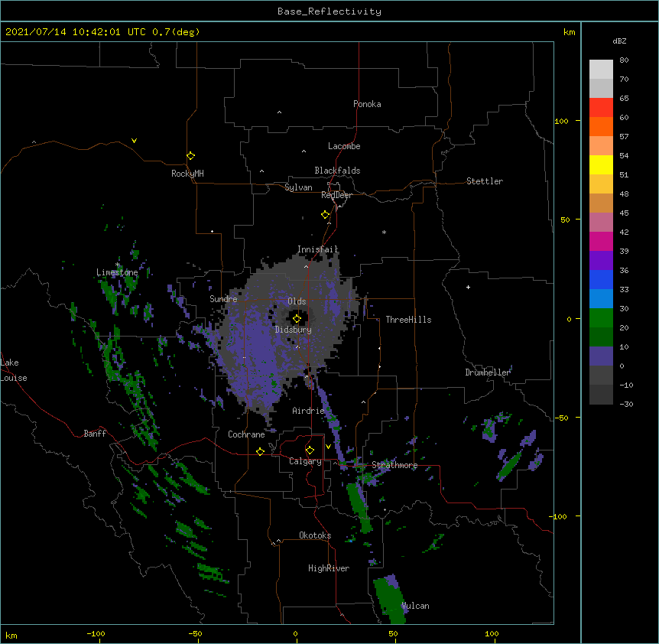Select the blue 36 dBZ color swatch
This screenshot has height=644, width=659.
click(601, 279)
